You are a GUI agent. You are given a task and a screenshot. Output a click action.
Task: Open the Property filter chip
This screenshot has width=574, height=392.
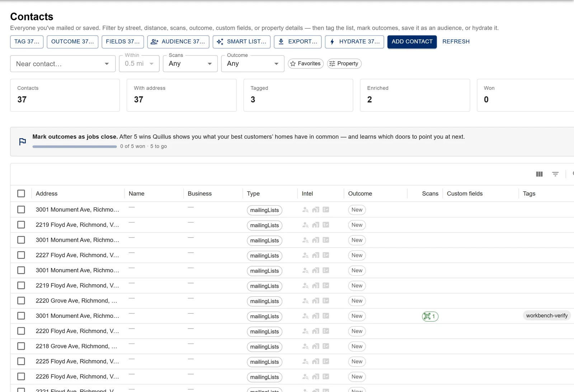pyautogui.click(x=344, y=64)
